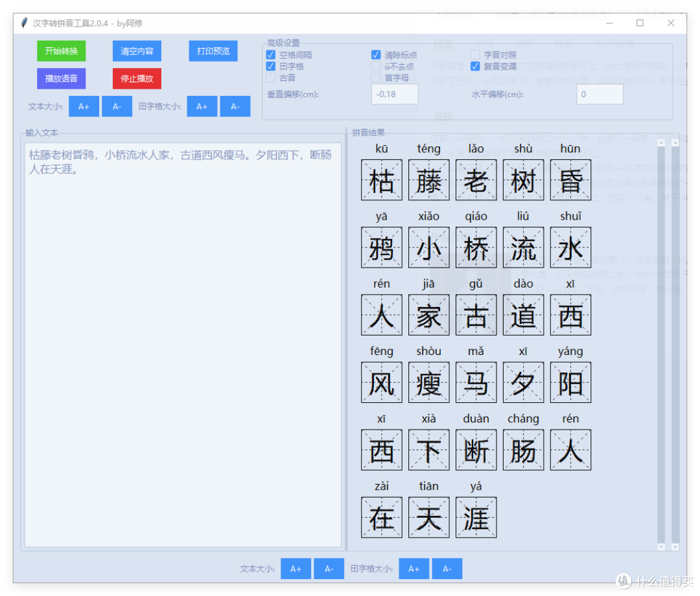Select the 老 character grid cell
700x596 pixels.
point(476,180)
